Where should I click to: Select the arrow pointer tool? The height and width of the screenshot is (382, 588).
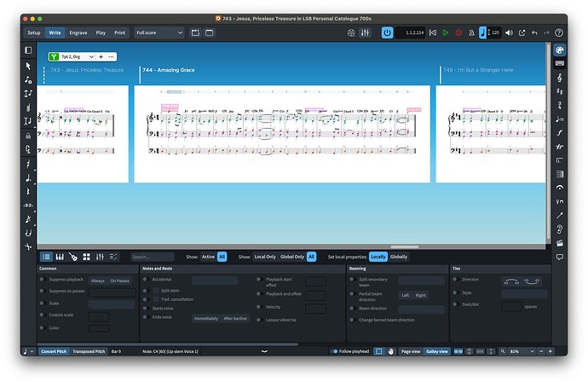(28, 66)
